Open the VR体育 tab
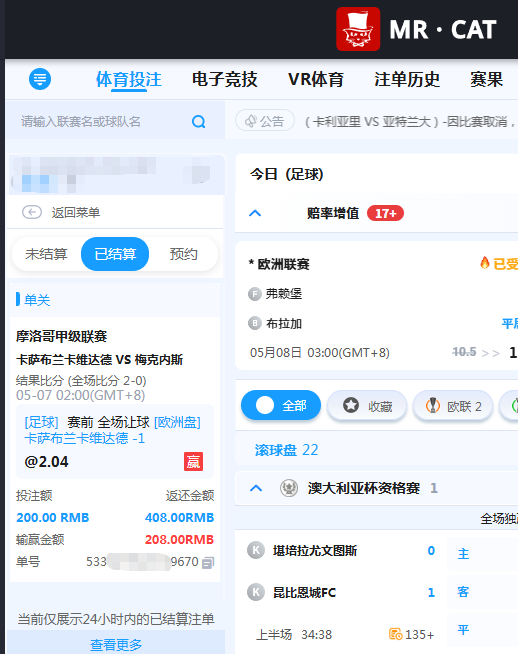Viewport: 518px width, 654px height. (x=316, y=79)
